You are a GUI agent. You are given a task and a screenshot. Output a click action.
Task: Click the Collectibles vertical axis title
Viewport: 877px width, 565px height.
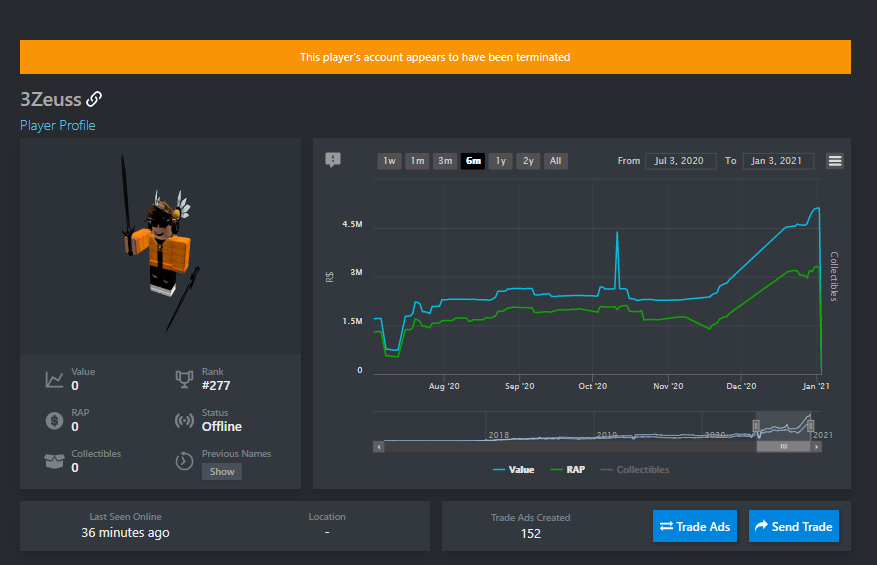click(x=834, y=276)
